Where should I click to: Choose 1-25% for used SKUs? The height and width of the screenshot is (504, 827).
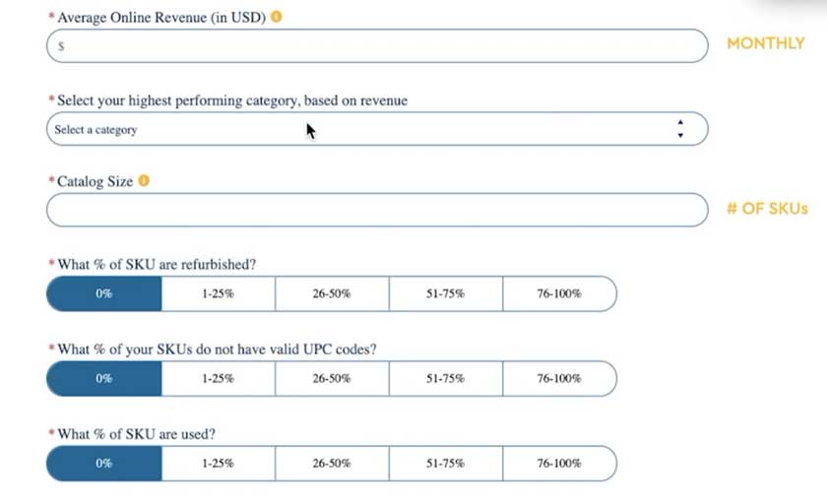tap(218, 463)
